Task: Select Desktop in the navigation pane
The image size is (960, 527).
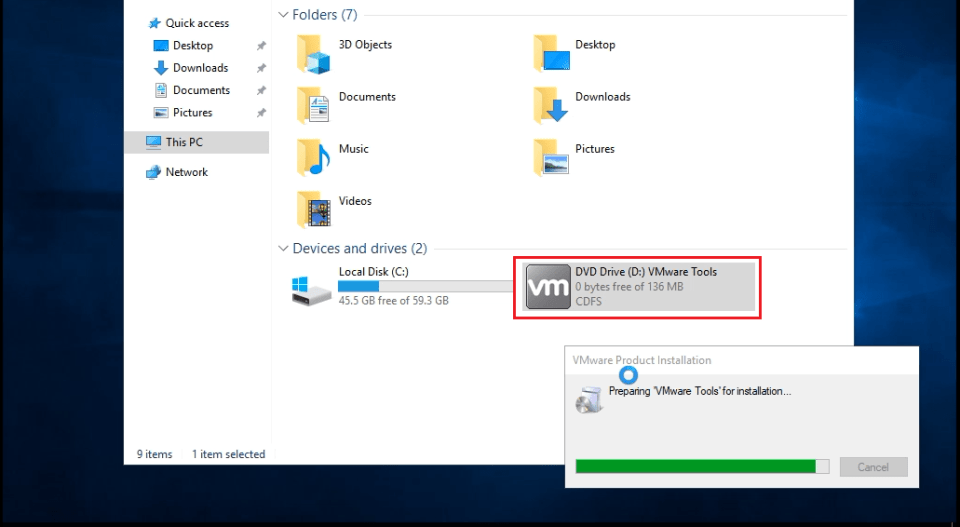Action: coord(193,46)
